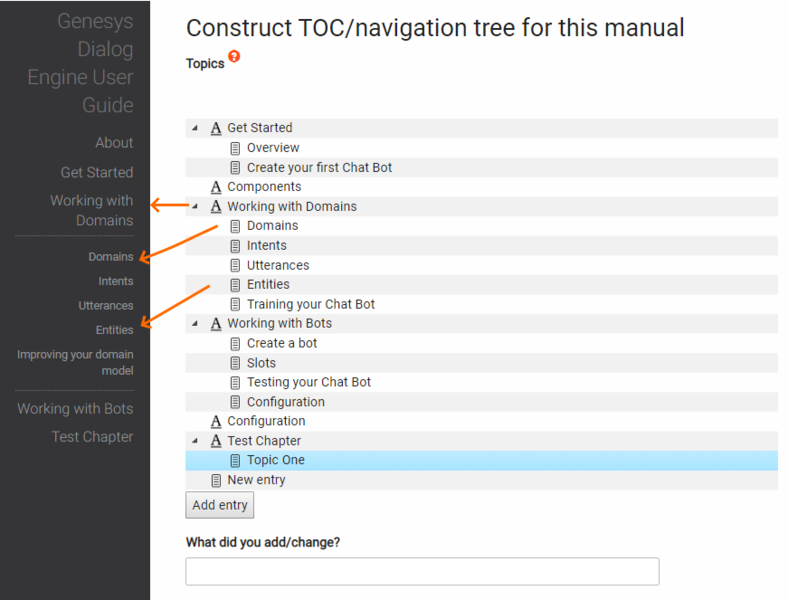The height and width of the screenshot is (600, 788).
Task: Open About in the sidebar
Action: tap(114, 143)
